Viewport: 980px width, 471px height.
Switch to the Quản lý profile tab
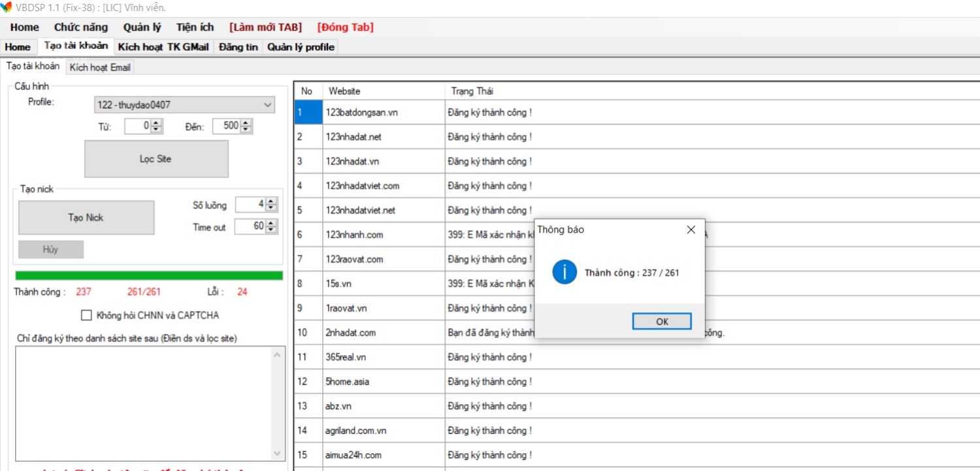coord(301,47)
